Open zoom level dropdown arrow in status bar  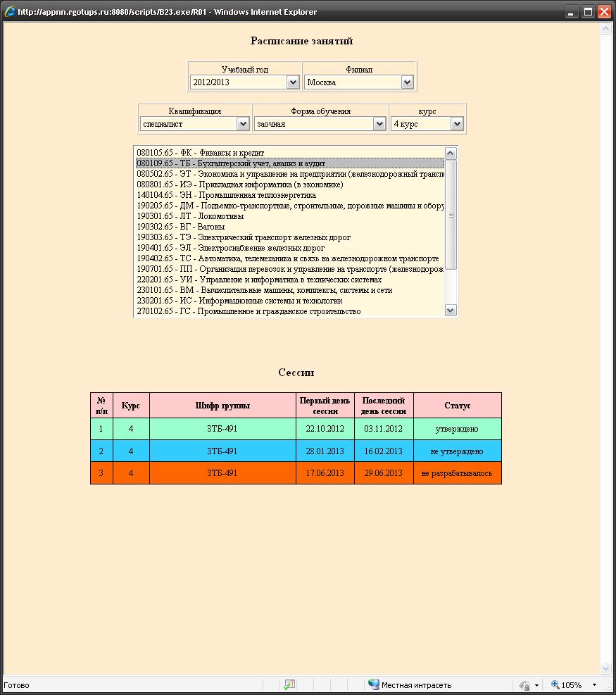point(594,684)
